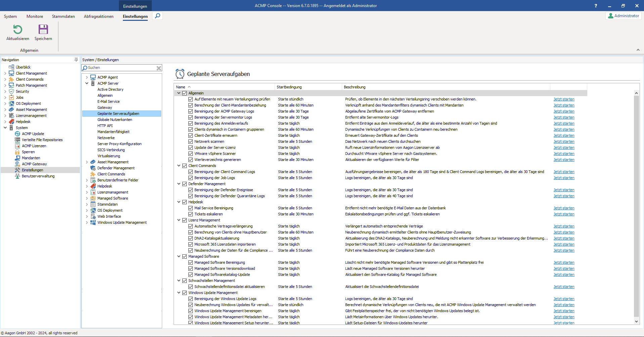
Task: Switch to the Stammdaten tab
Action: [63, 16]
